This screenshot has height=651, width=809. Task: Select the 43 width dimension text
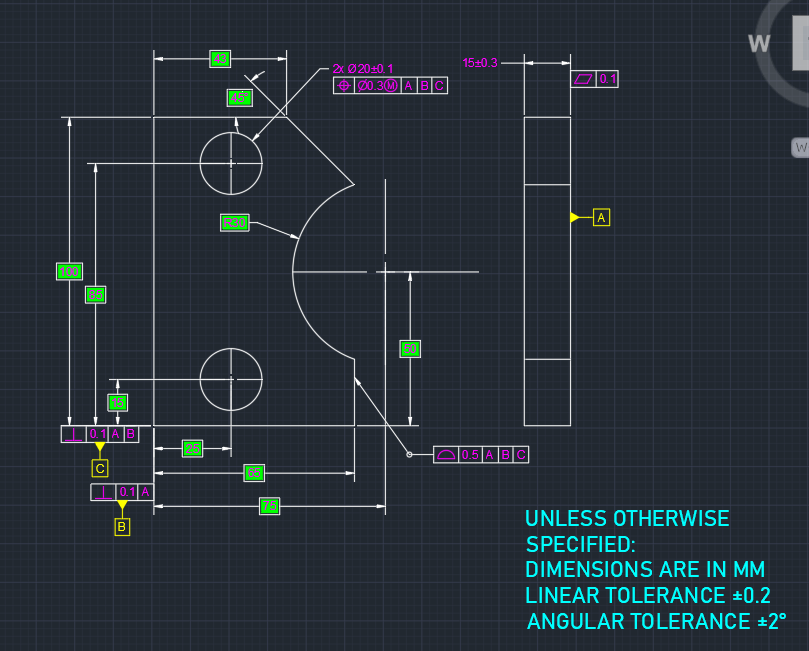[220, 59]
